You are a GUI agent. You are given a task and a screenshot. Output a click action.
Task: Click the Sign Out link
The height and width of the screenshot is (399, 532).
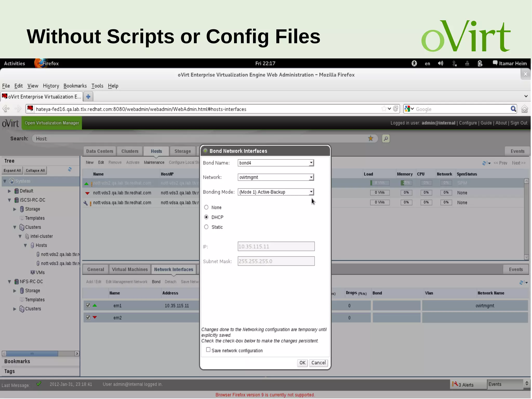point(519,123)
